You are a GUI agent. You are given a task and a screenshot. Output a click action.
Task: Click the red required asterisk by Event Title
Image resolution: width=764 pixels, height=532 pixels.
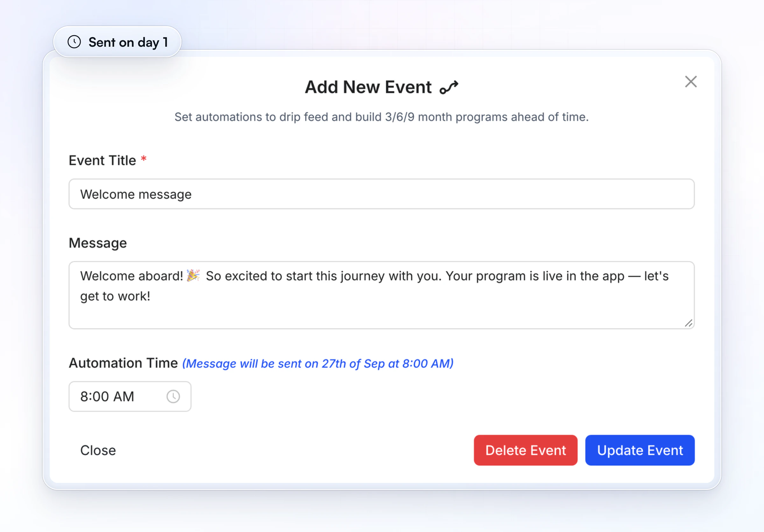(144, 158)
